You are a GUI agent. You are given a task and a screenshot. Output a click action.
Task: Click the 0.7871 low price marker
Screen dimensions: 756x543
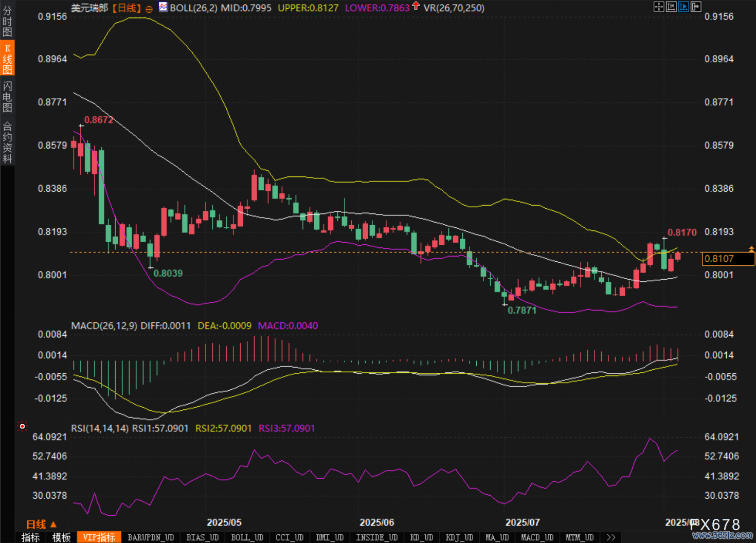[522, 310]
